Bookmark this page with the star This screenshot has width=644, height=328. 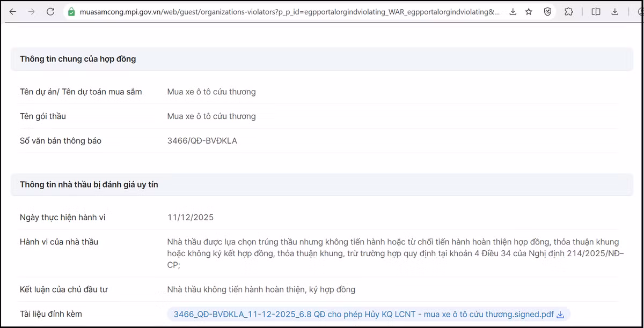529,12
